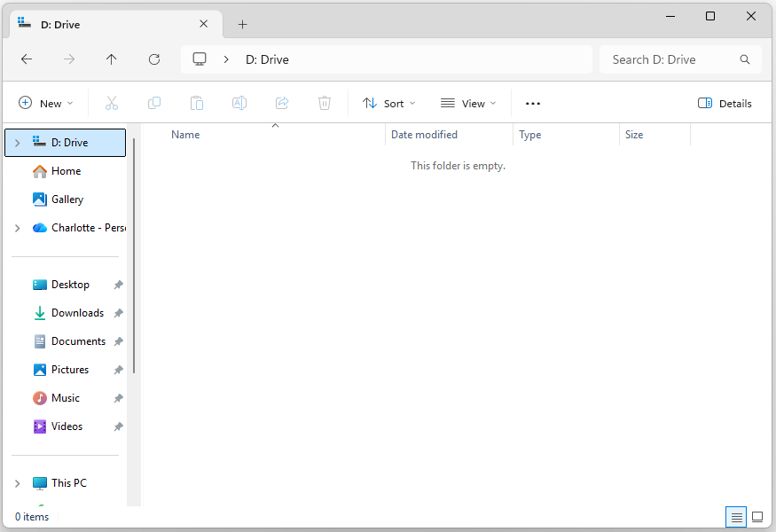
Task: Cut the selected item using toolbar scissors icon
Action: coord(112,103)
